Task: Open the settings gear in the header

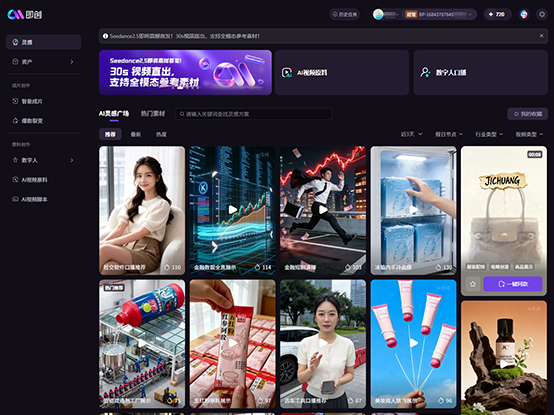Action: pos(542,14)
